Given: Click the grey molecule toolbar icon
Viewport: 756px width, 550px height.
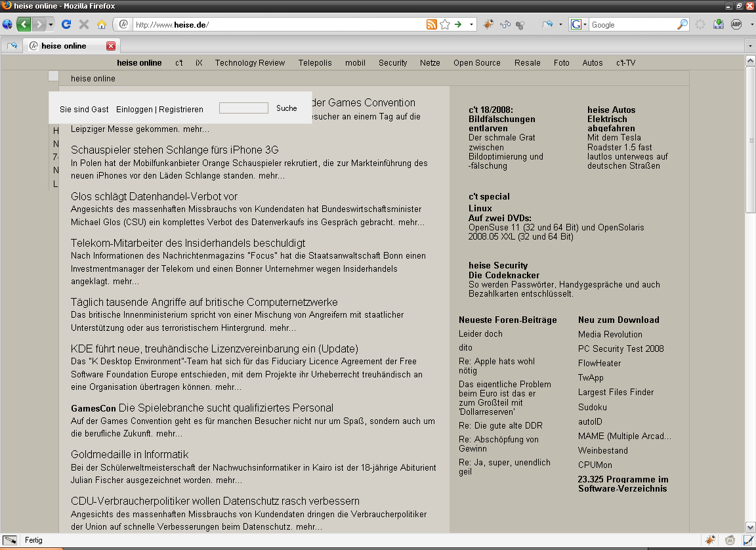Looking at the screenshot, I should pyautogui.click(x=520, y=24).
